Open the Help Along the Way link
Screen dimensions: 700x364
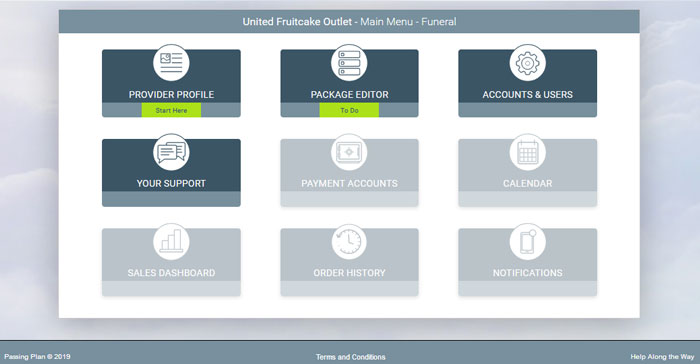click(662, 356)
